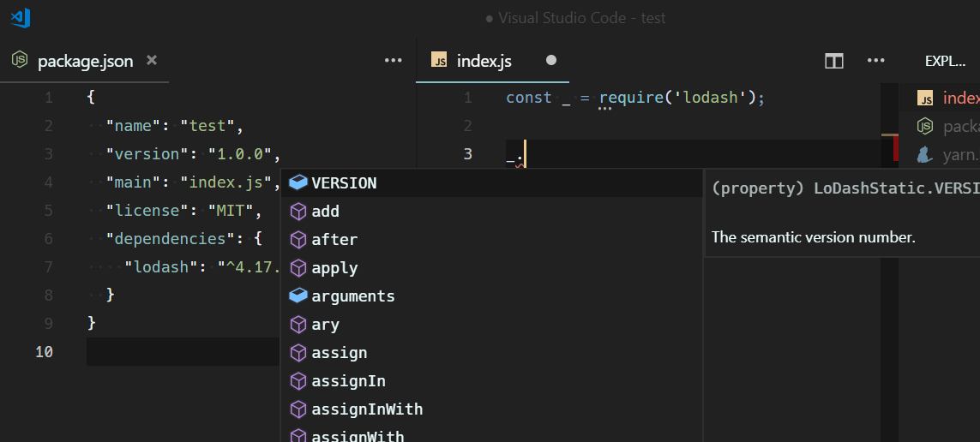
Task: Click the yarn cat icon in Explorer
Action: point(924,154)
